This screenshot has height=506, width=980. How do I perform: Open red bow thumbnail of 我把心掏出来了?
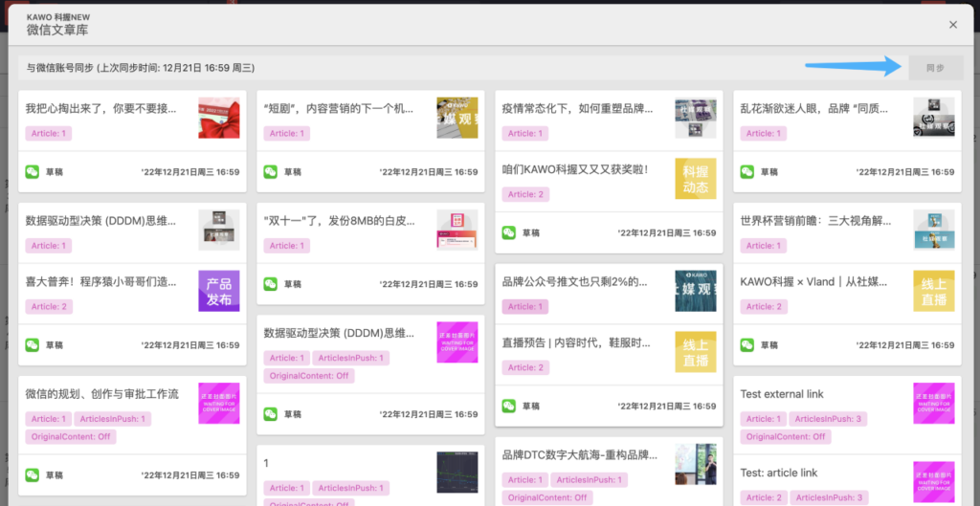coord(219,118)
